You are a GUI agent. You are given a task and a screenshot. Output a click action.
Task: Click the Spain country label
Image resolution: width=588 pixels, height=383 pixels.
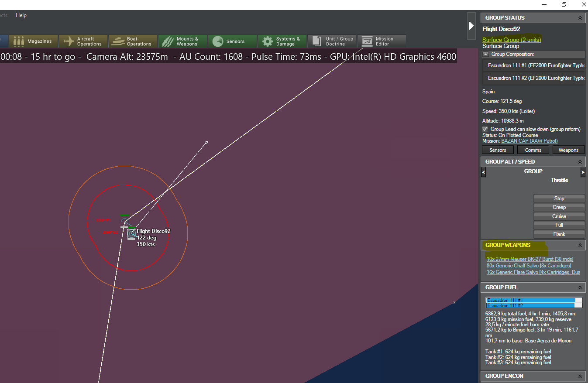(x=488, y=92)
